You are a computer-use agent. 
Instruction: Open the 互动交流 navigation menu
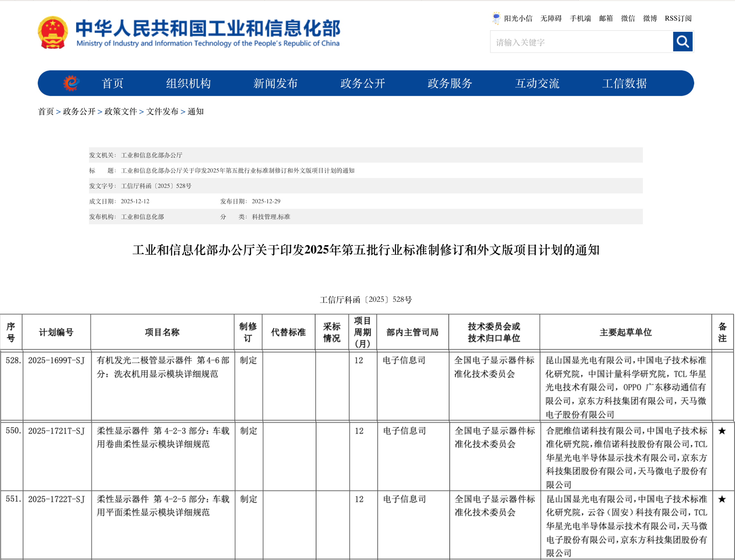click(x=537, y=83)
